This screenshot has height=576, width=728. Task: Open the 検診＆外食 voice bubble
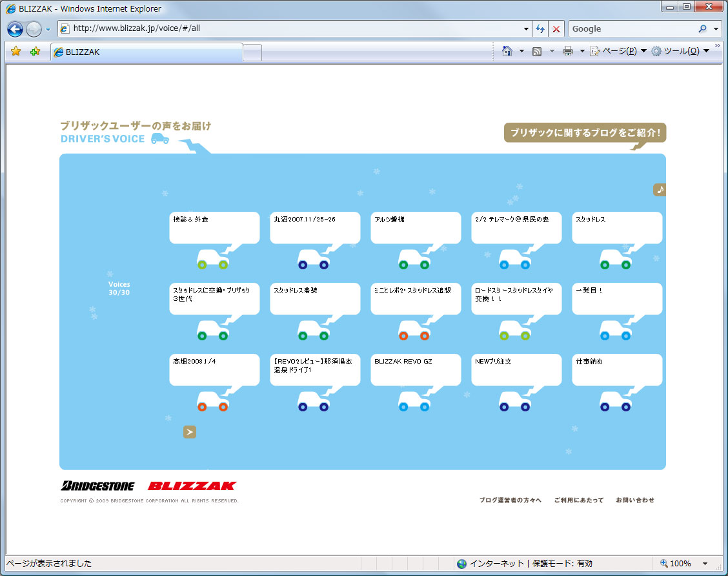[x=214, y=227]
